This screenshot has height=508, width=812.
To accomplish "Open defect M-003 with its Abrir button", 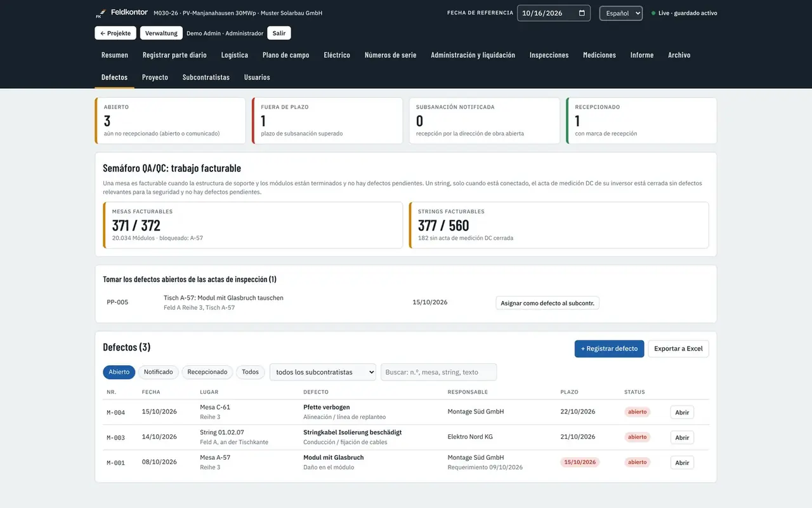I will pos(682,438).
